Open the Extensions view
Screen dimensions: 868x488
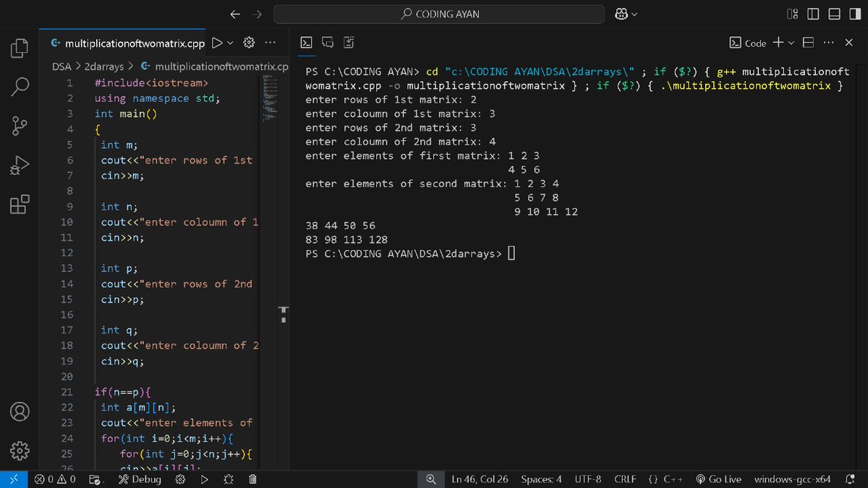[x=20, y=204]
